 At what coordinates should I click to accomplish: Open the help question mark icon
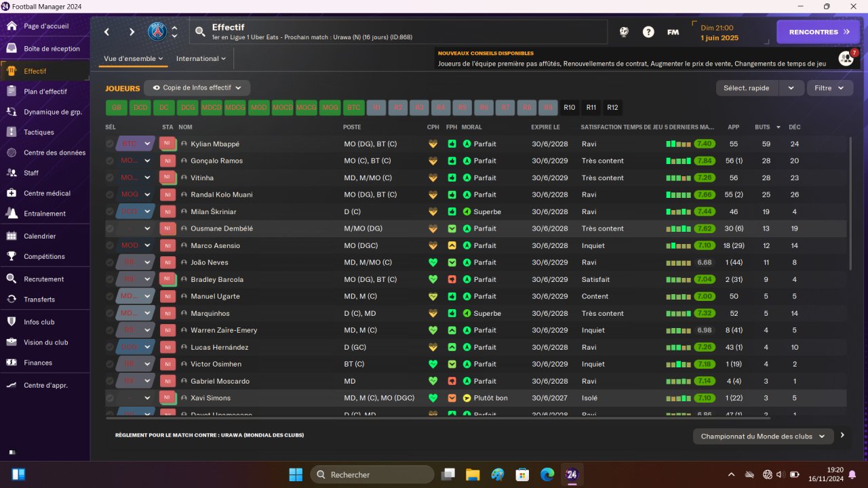point(648,32)
